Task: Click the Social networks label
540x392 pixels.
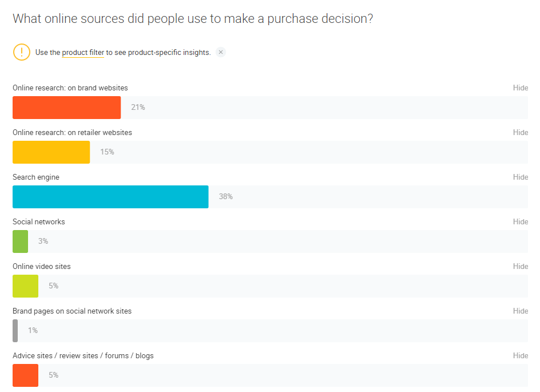Action: click(x=39, y=222)
